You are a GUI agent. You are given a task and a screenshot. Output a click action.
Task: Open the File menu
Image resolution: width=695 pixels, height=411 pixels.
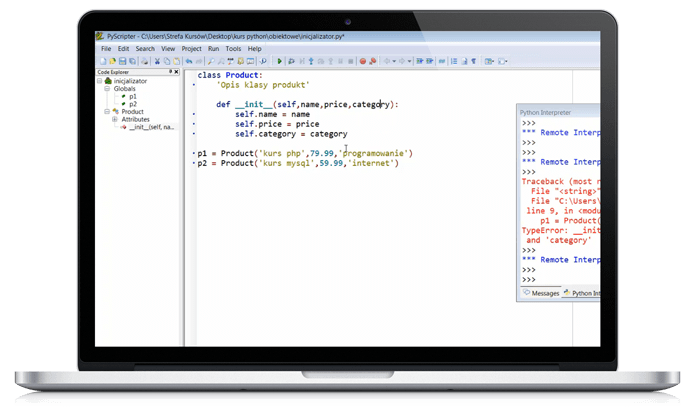click(x=106, y=49)
